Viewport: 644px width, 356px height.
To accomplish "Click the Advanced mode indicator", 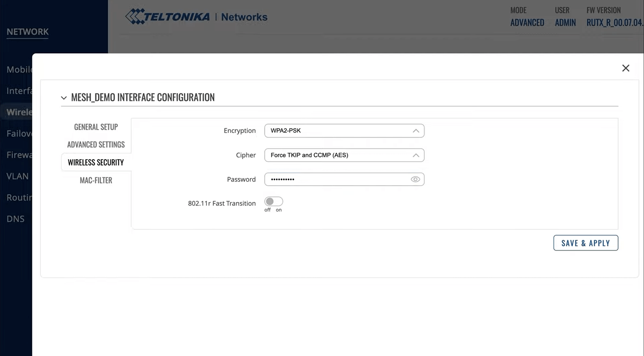I will click(527, 23).
